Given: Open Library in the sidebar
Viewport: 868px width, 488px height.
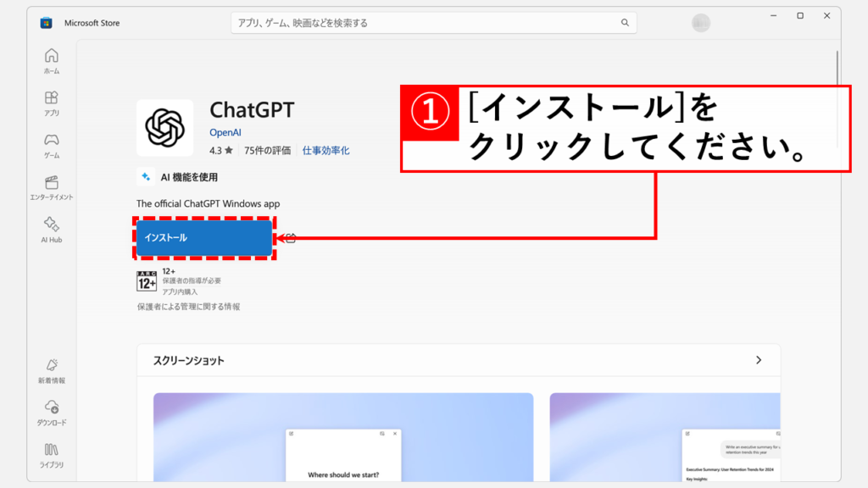Looking at the screenshot, I should coord(52,449).
